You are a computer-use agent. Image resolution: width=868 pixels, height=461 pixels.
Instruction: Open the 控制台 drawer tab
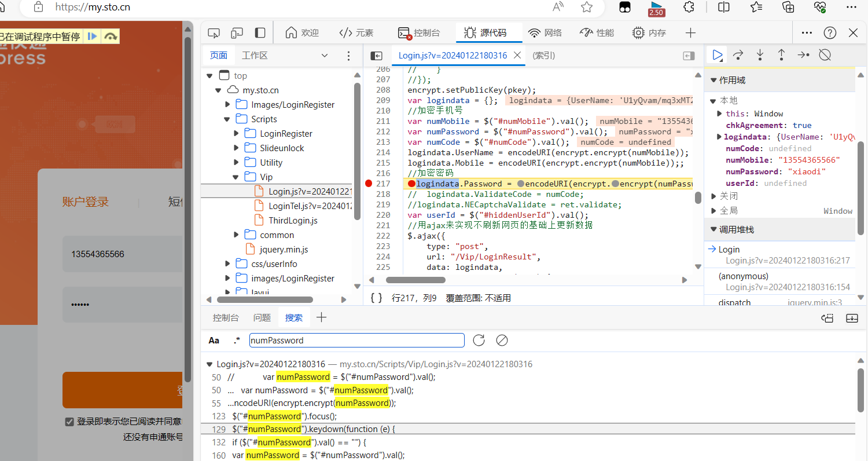pyautogui.click(x=226, y=317)
